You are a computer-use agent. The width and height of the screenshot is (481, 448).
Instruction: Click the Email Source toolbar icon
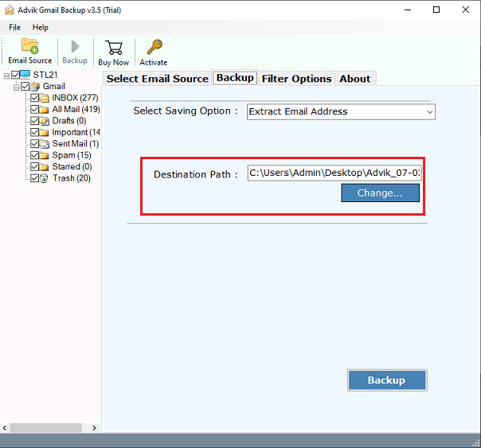click(29, 46)
